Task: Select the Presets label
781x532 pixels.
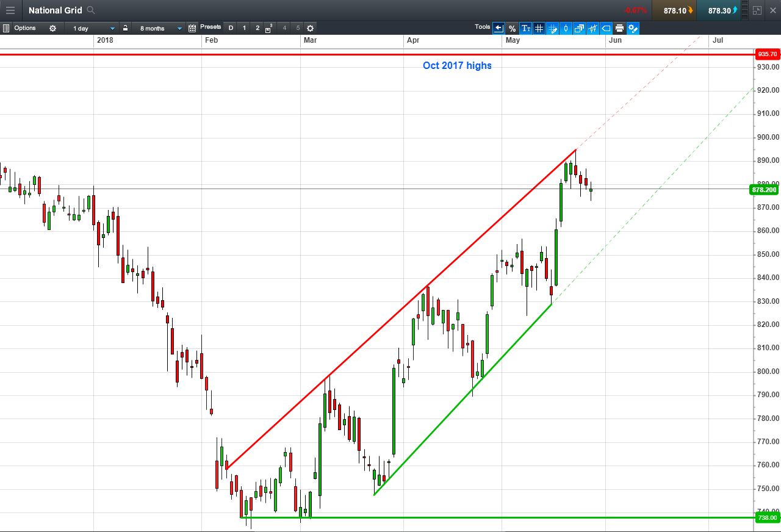Action: tap(211, 27)
